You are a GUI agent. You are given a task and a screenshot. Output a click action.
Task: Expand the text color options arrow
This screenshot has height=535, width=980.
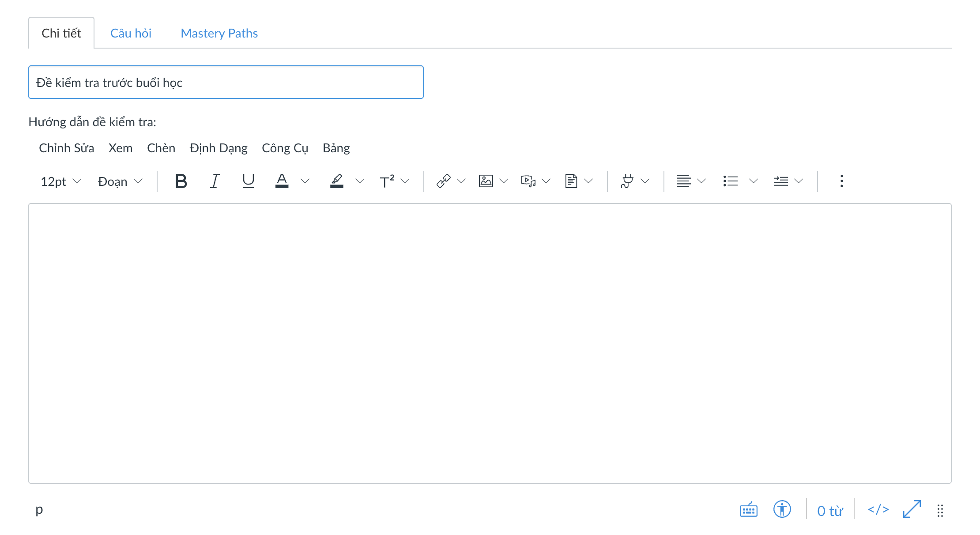coord(305,181)
